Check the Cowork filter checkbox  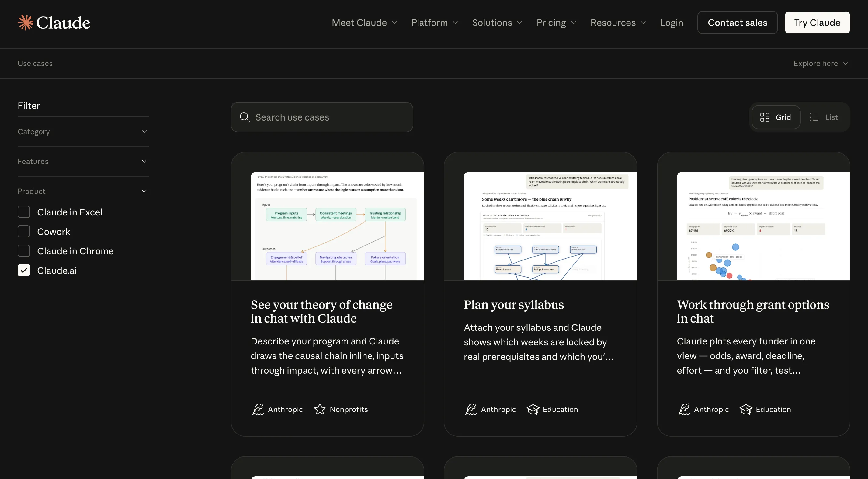[x=24, y=232]
